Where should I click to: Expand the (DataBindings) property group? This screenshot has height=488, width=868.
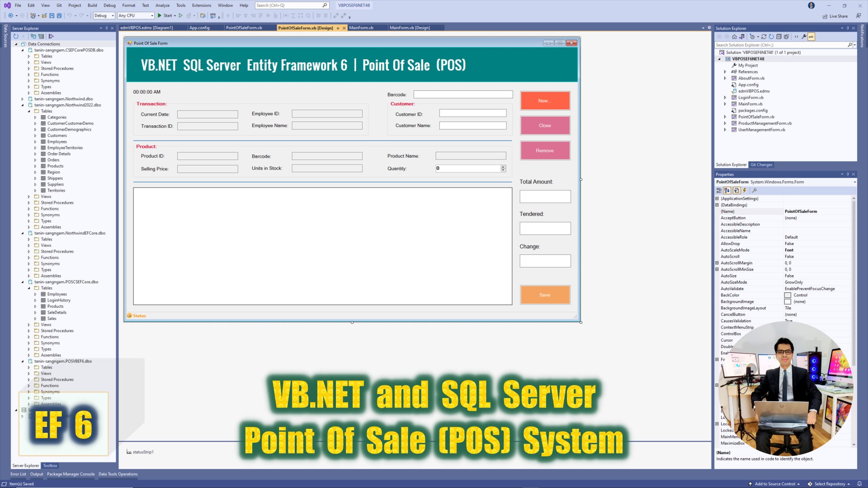coord(717,205)
